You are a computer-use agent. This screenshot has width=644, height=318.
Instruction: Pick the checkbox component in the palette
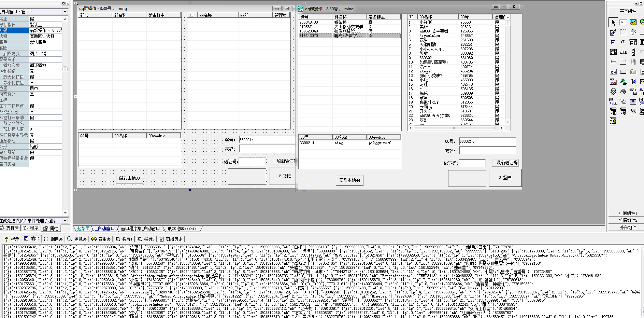[x=613, y=42]
